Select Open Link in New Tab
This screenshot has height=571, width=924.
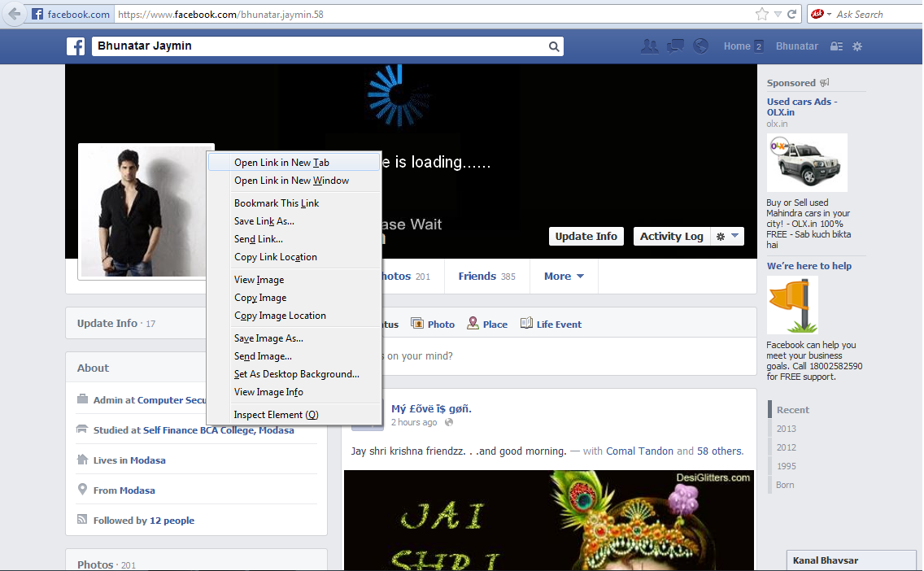coord(294,162)
